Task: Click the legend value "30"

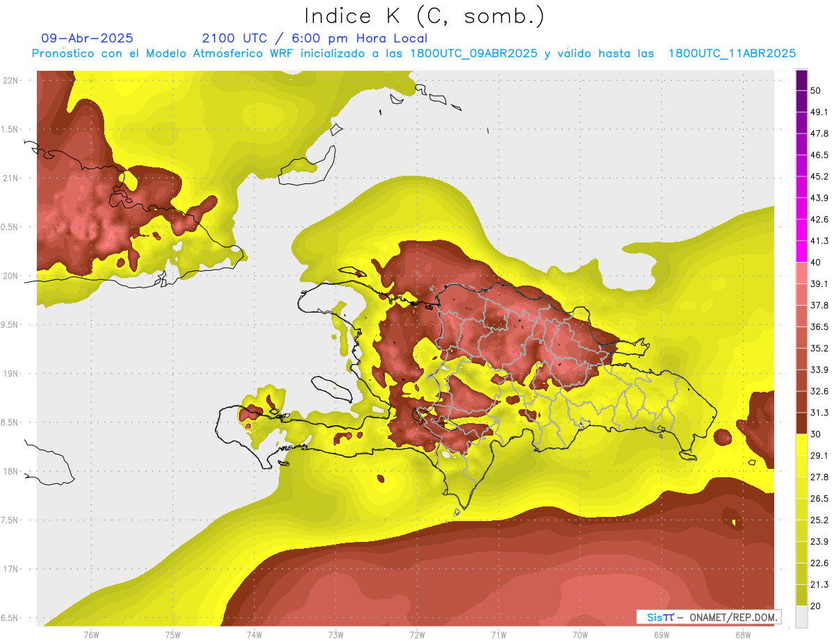Action: (816, 434)
